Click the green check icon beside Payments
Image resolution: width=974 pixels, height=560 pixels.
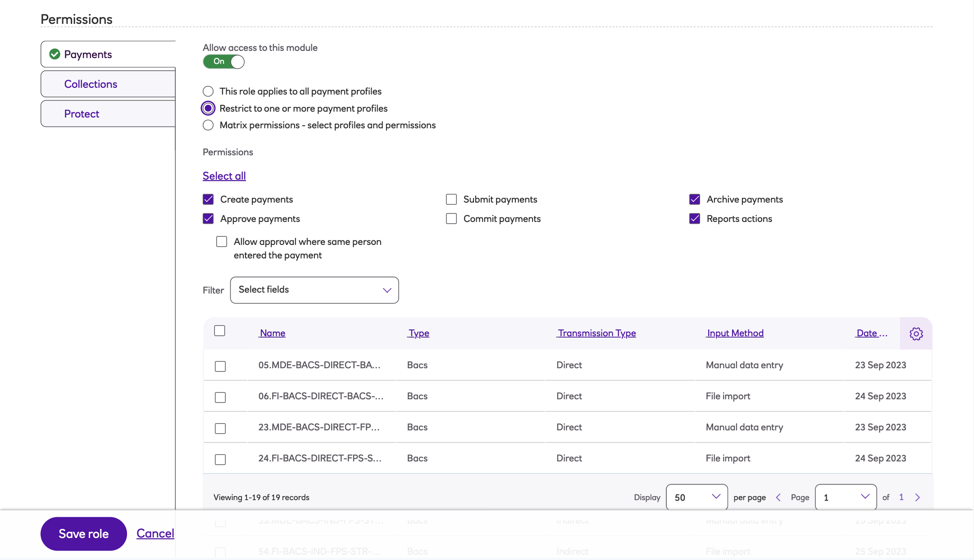tap(55, 54)
